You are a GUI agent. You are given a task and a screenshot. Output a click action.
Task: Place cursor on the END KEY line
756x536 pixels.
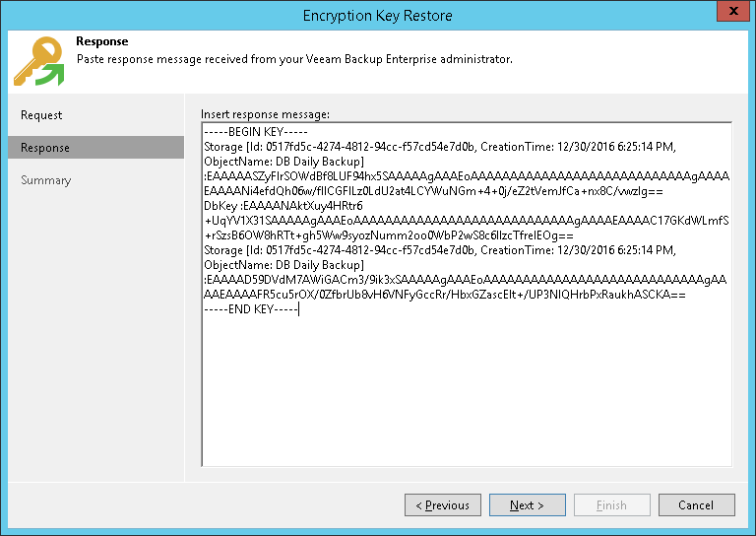250,309
